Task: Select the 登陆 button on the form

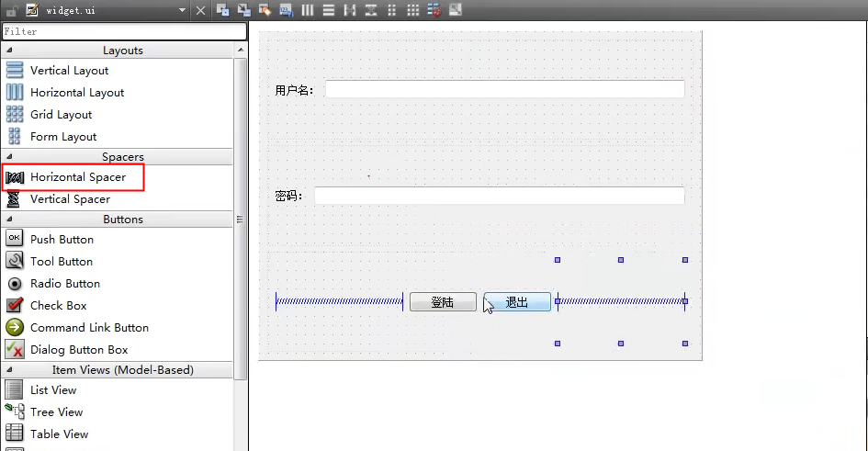Action: 443,302
